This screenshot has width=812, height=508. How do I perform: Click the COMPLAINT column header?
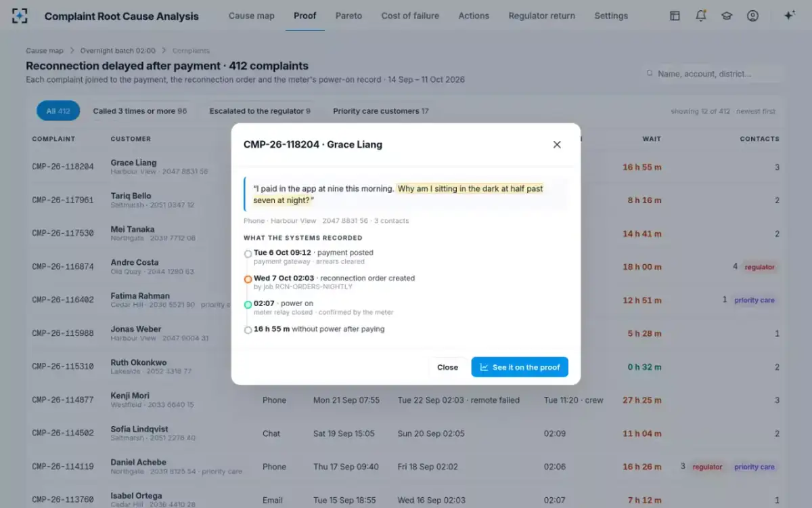[x=53, y=139]
